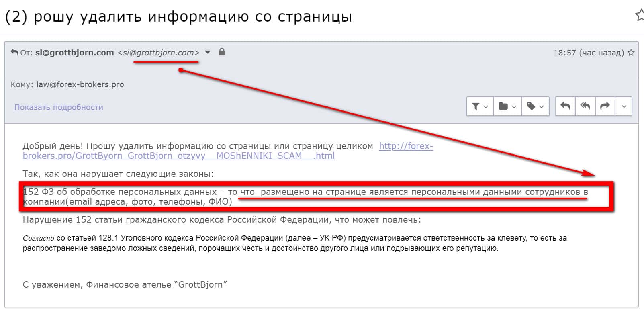Open the tag label dropdown
644x311 pixels.
point(535,106)
